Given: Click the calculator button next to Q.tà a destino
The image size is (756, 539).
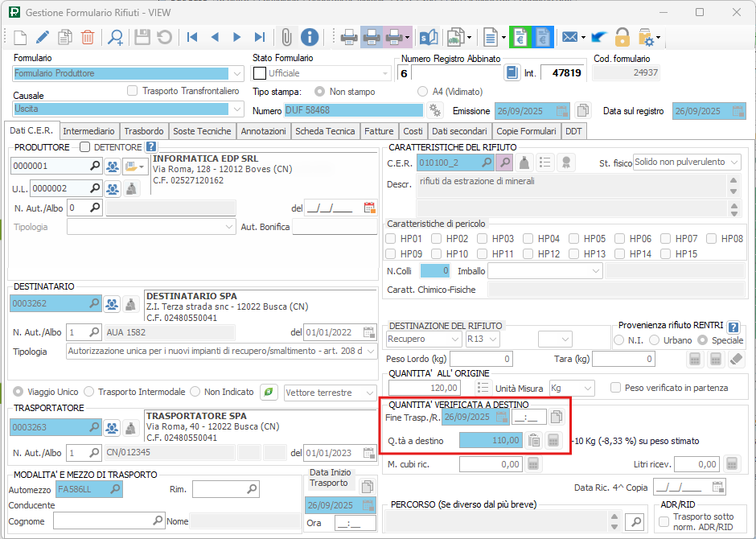Looking at the screenshot, I should pyautogui.click(x=553, y=440).
